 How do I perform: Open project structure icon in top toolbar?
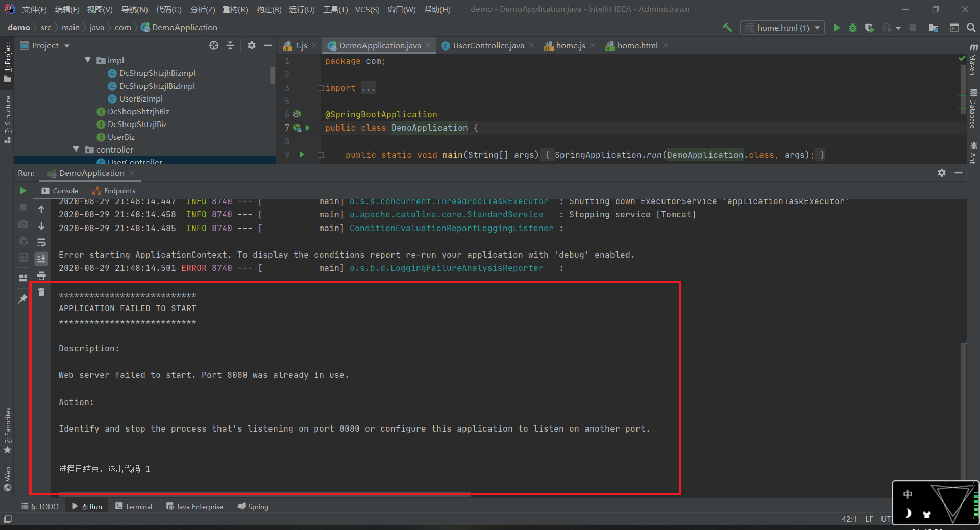(934, 28)
